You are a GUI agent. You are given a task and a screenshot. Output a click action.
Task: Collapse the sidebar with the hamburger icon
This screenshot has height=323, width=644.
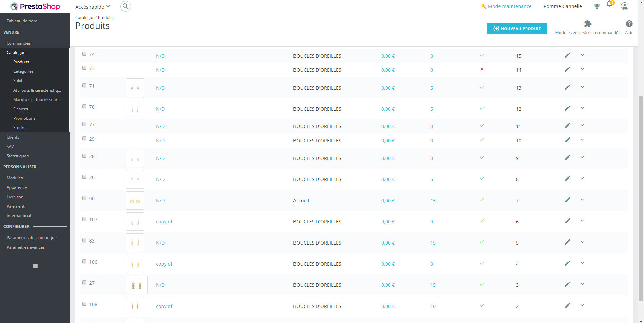tap(35, 266)
